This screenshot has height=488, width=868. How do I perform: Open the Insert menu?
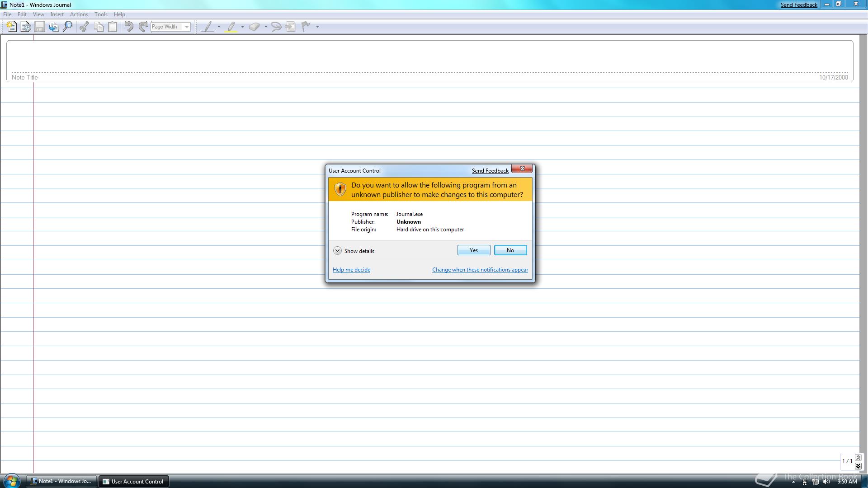[57, 14]
